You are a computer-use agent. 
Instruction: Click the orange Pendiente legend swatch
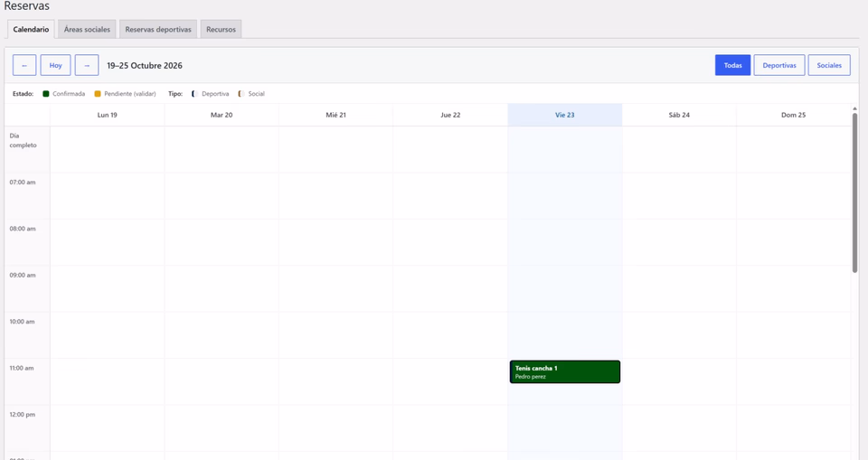(x=98, y=94)
